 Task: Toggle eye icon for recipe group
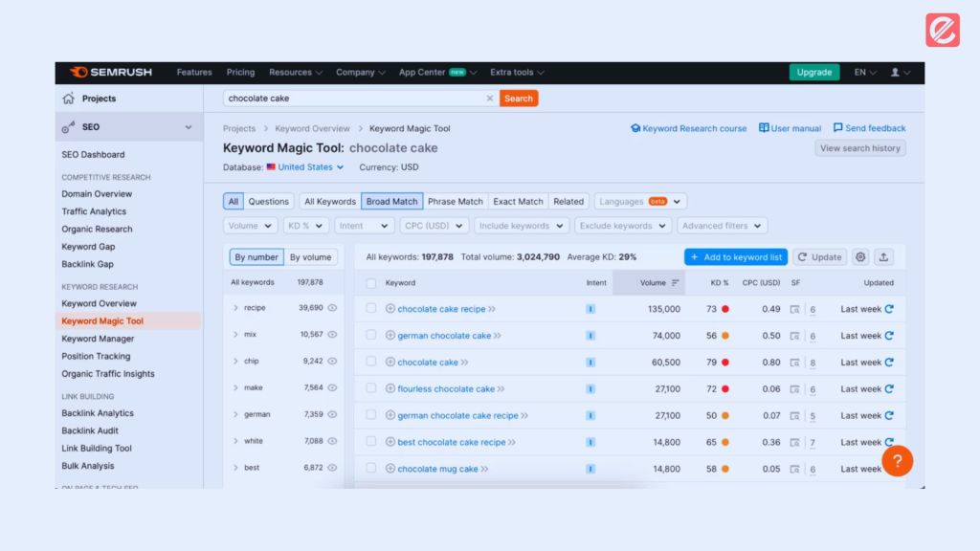[332, 307]
